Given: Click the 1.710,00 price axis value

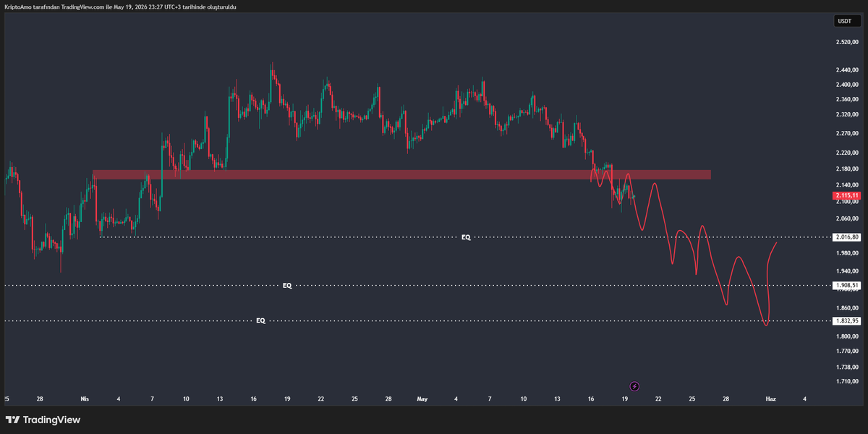Looking at the screenshot, I should click(x=846, y=381).
